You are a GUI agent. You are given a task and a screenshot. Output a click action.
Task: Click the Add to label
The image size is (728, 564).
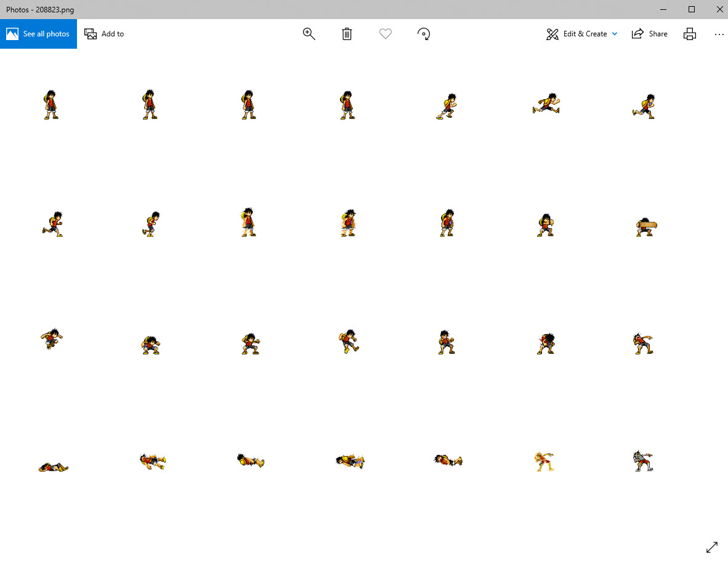[111, 34]
